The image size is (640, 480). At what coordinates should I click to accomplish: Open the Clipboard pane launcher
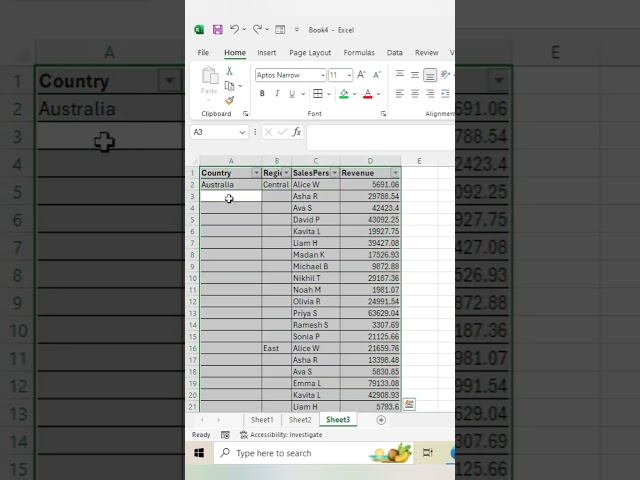coord(246,114)
